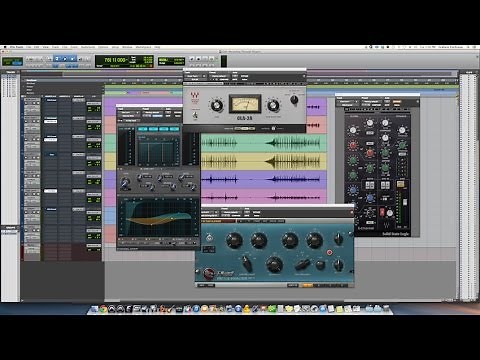Select the Trimmer tool in the toolbar

[57, 59]
